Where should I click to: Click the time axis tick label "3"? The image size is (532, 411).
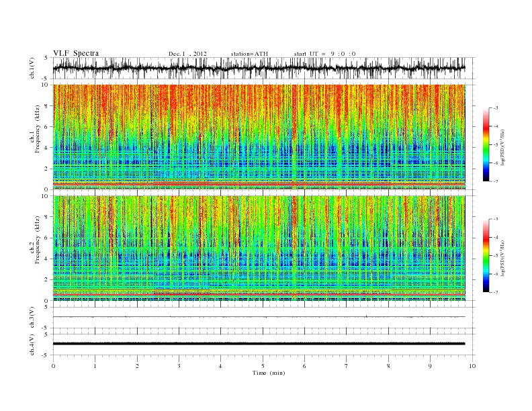179,366
